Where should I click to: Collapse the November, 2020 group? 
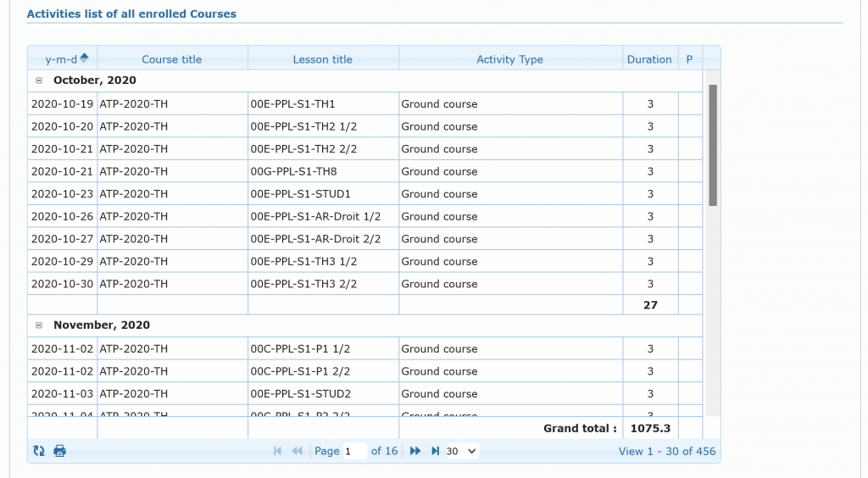pos(39,325)
